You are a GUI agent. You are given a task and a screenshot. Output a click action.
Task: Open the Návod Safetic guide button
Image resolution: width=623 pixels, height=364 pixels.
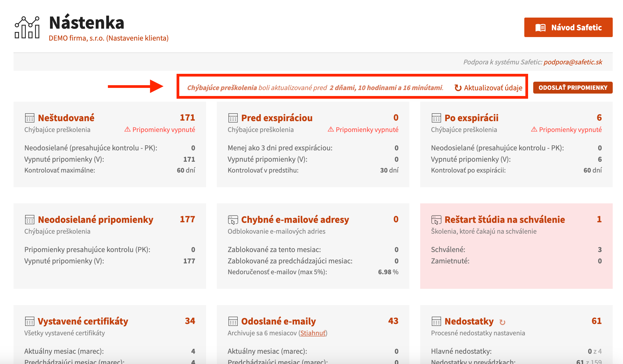(x=568, y=27)
